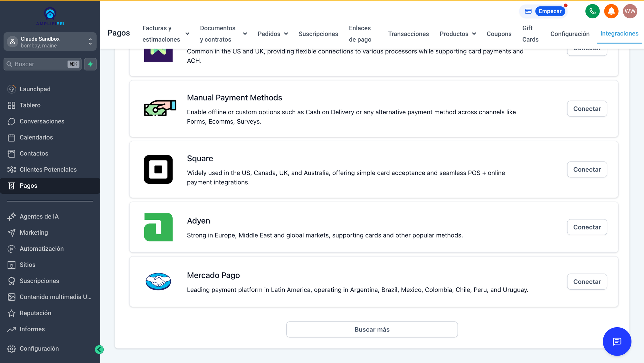The height and width of the screenshot is (363, 644).
Task: Click the Pagos page heading
Action: click(118, 33)
